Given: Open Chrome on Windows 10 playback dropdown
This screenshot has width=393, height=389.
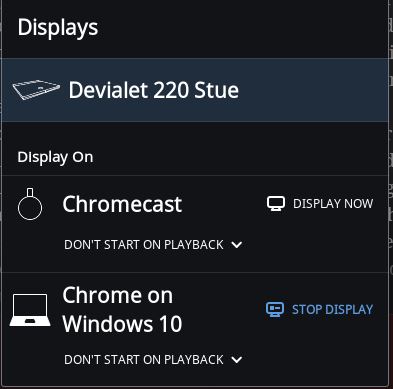Looking at the screenshot, I should (x=153, y=360).
